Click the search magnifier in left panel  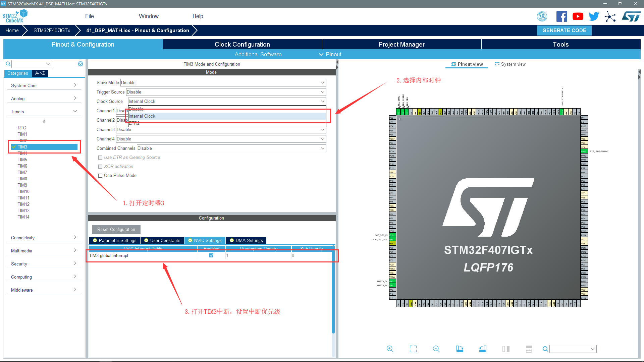pyautogui.click(x=8, y=64)
